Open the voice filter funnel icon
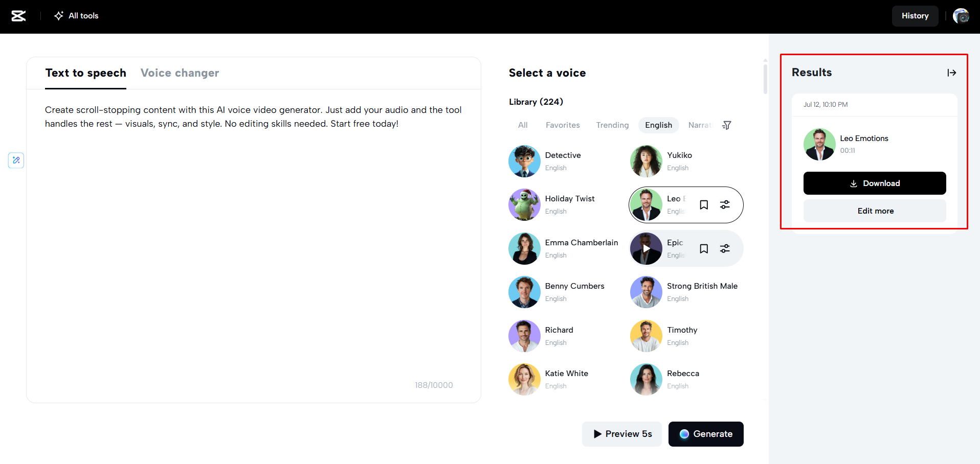The height and width of the screenshot is (464, 980). 726,125
